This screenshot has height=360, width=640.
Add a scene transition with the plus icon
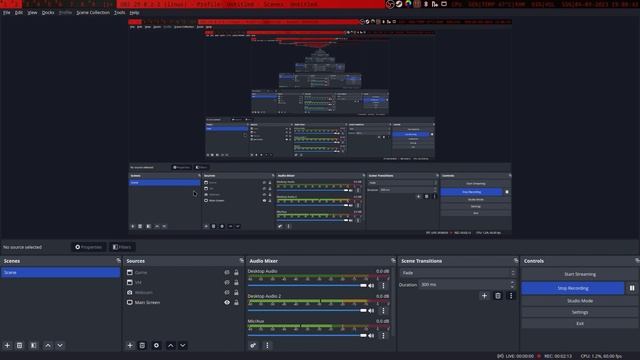[484, 296]
